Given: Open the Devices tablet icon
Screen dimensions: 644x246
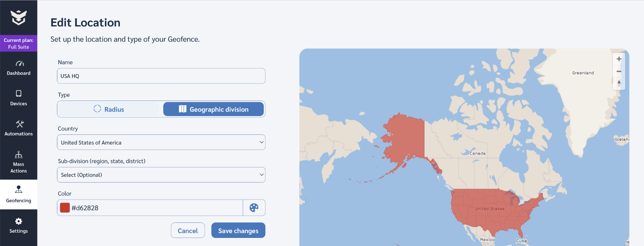Looking at the screenshot, I should click(x=19, y=93).
